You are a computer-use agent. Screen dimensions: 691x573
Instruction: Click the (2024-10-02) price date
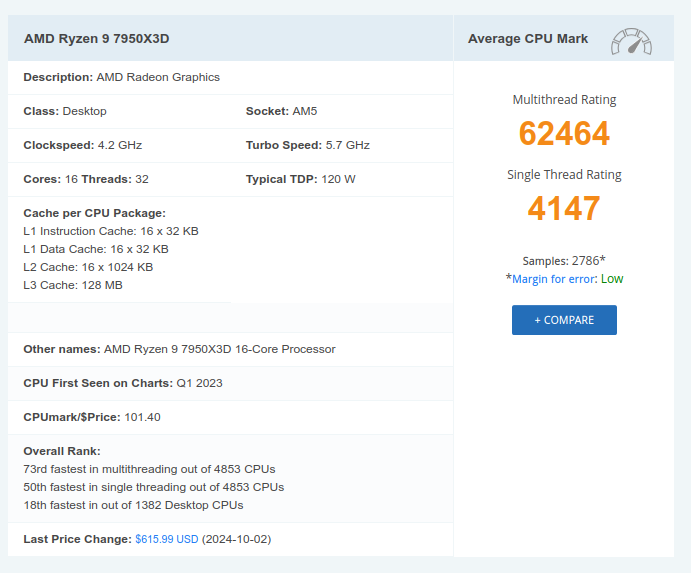pos(237,539)
